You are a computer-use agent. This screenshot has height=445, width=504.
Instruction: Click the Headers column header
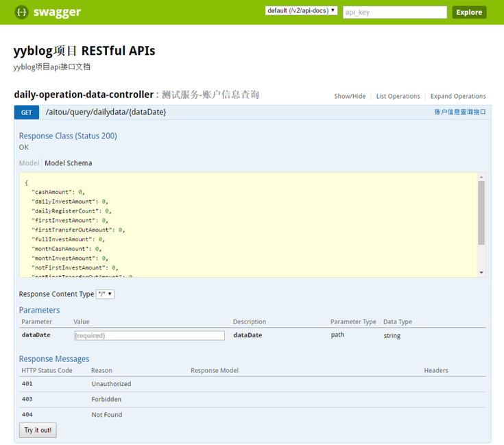click(436, 370)
